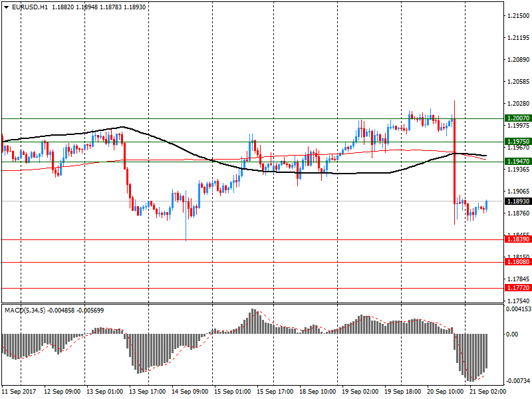
Task: Select the 1.17720 red support level label
Action: pos(518,288)
